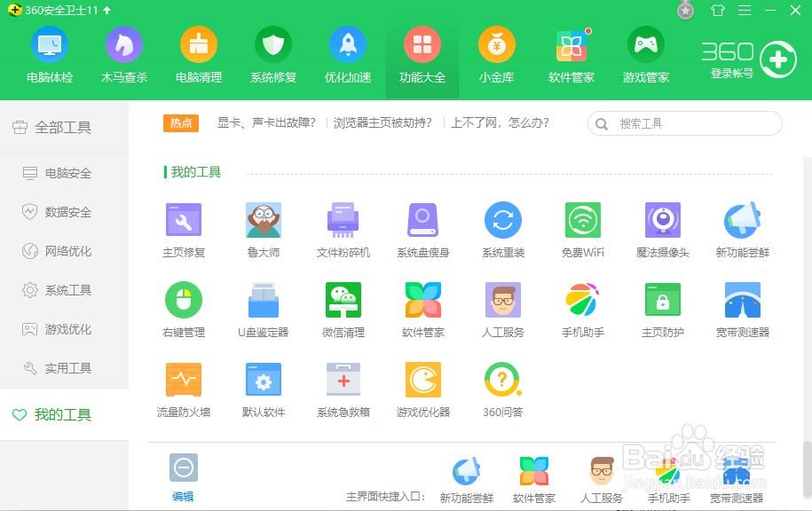Launch the 免费WiFi tool

583,230
